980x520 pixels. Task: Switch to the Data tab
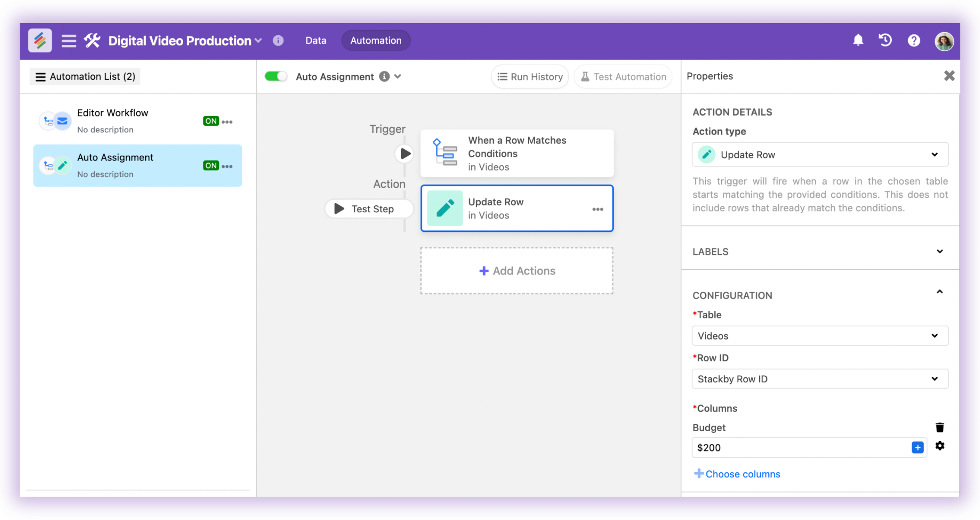(316, 40)
